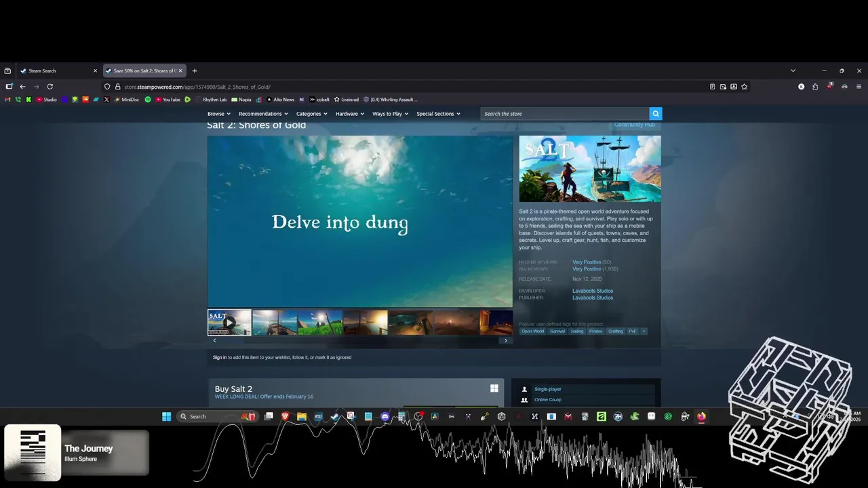Click the padlock site-security icon
Viewport: 868px width, 488px height.
coord(117,87)
